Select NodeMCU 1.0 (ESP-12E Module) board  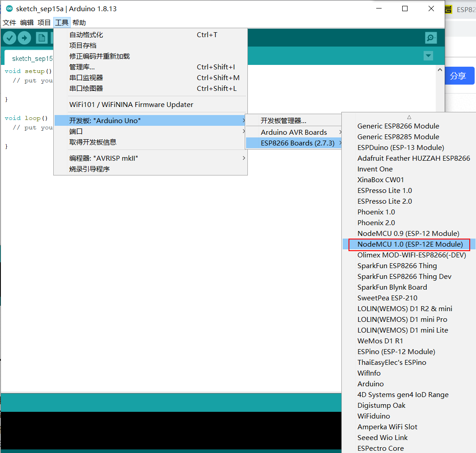coord(410,244)
